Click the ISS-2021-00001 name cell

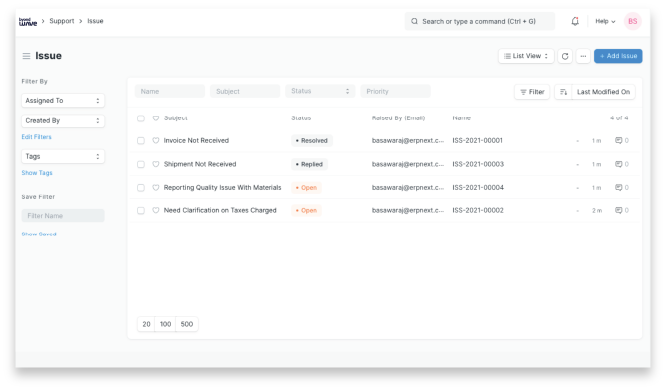[477, 140]
